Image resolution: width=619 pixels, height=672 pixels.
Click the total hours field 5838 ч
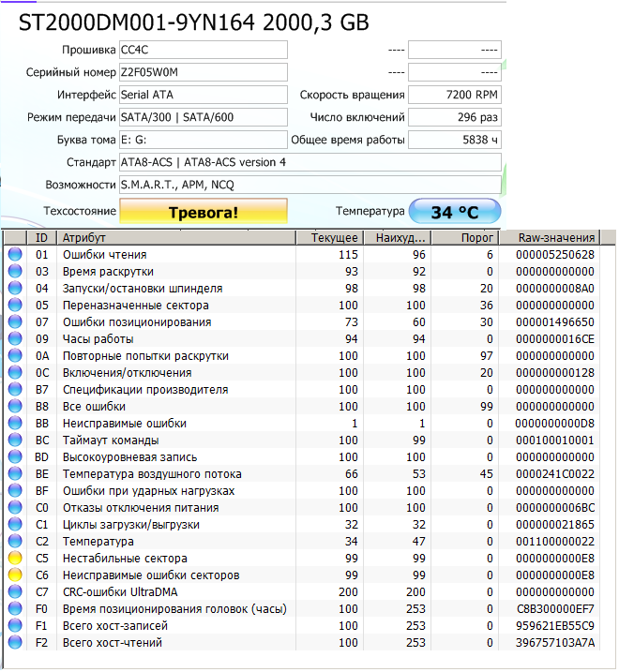(455, 140)
